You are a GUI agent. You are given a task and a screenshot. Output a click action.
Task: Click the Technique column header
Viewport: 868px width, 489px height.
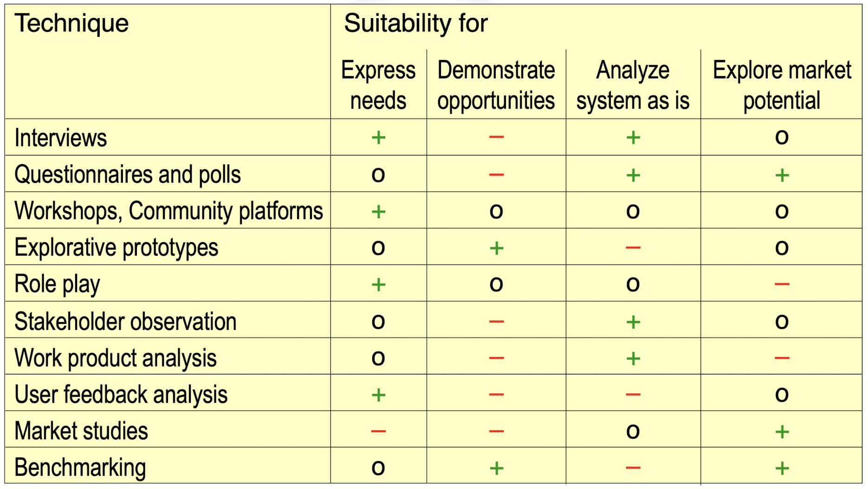(71, 23)
